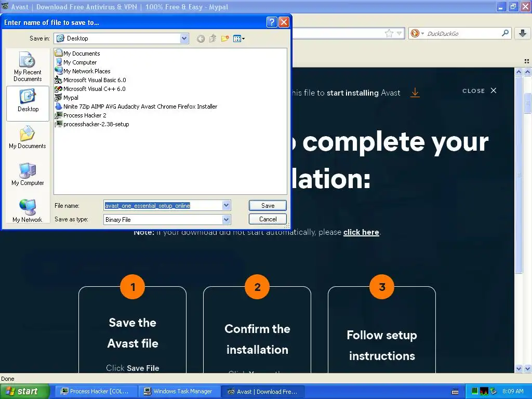Click the on-screen keyboard tray icon

click(455, 392)
